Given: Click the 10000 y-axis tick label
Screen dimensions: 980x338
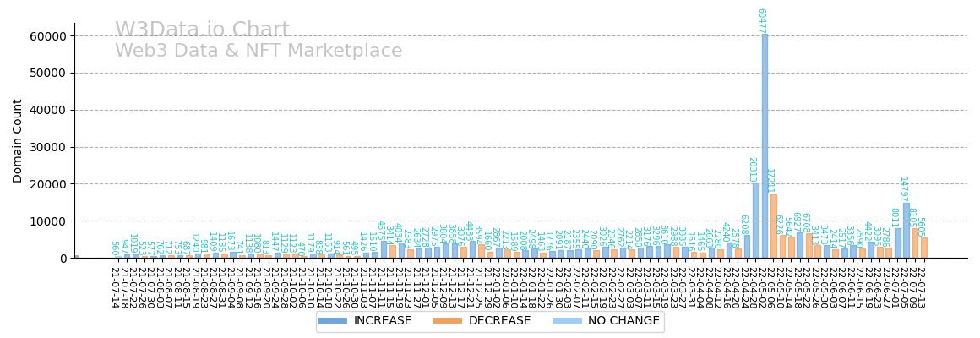Looking at the screenshot, I should pyautogui.click(x=47, y=221).
